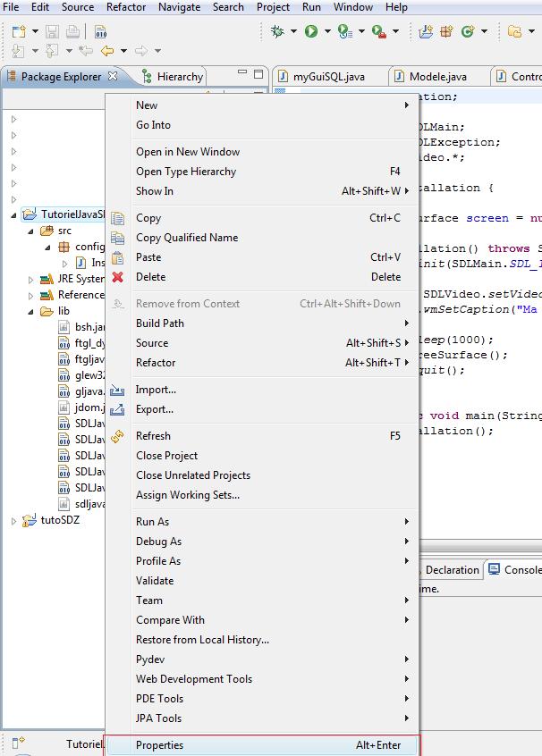The width and height of the screenshot is (542, 756).
Task: Select Close Unrelated Projects menu entry
Action: point(192,475)
